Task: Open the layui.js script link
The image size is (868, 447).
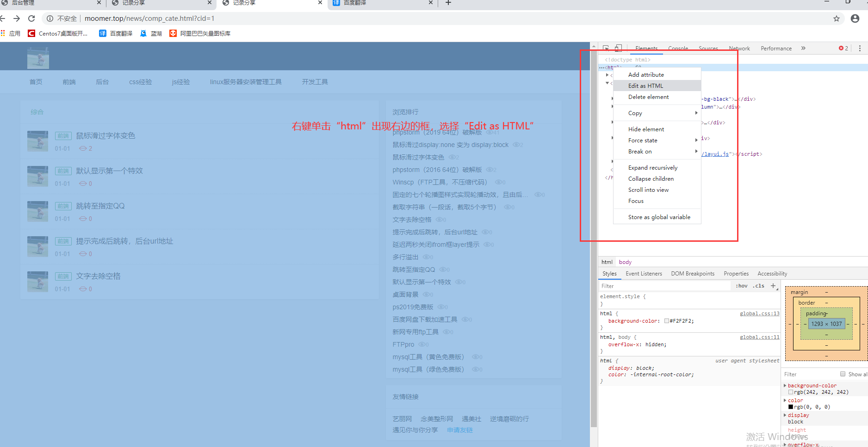Action: coord(715,154)
